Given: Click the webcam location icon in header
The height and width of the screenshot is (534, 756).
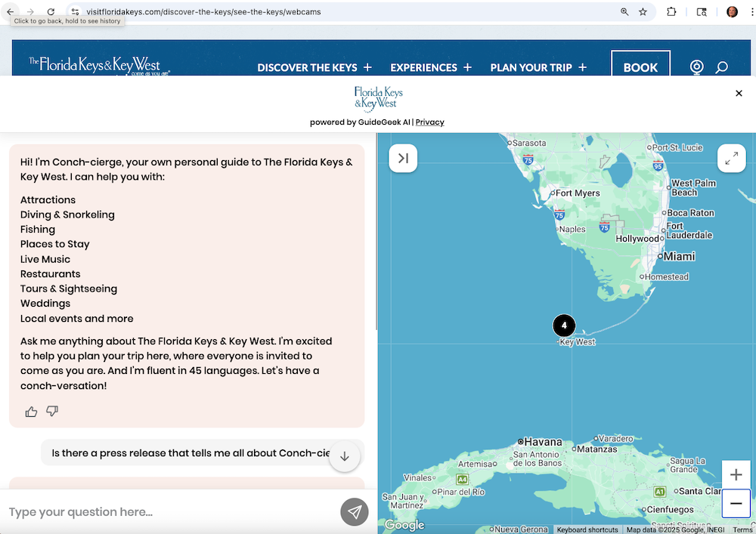Looking at the screenshot, I should (x=696, y=67).
